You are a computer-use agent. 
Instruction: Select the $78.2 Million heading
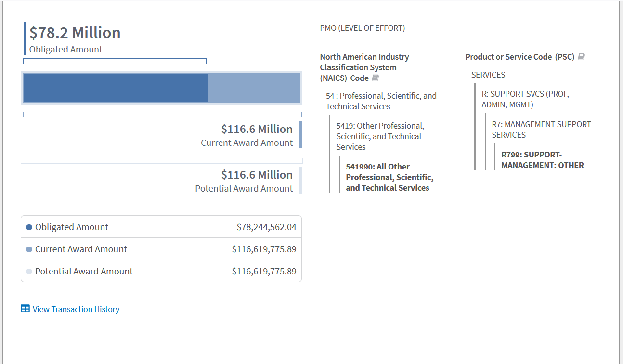point(75,33)
